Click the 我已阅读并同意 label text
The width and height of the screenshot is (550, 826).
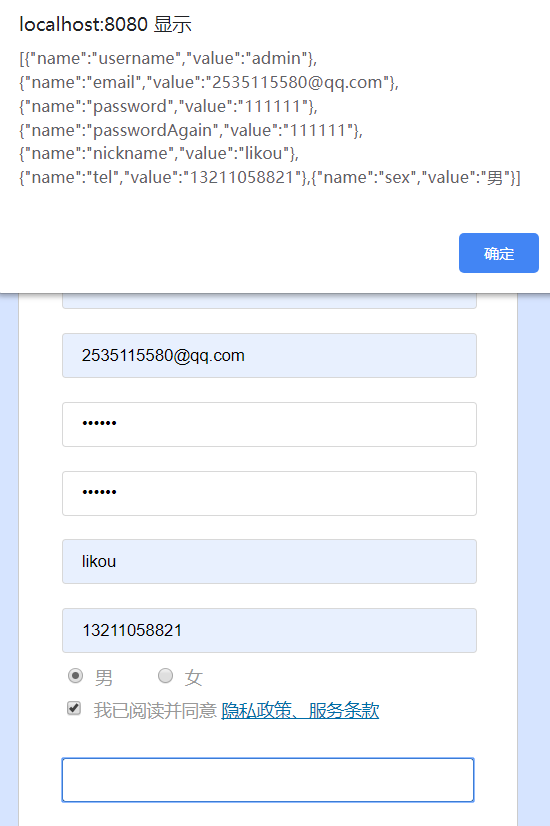coord(155,711)
